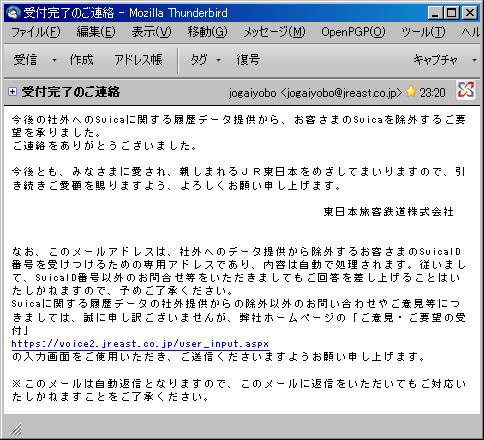Click the resize grip in status bar
This screenshot has height=440, width=484.
pyautogui.click(x=15, y=429)
